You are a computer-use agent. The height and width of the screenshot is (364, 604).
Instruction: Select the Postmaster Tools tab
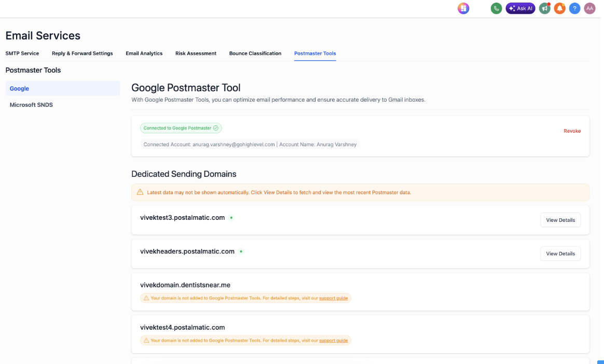pos(315,53)
